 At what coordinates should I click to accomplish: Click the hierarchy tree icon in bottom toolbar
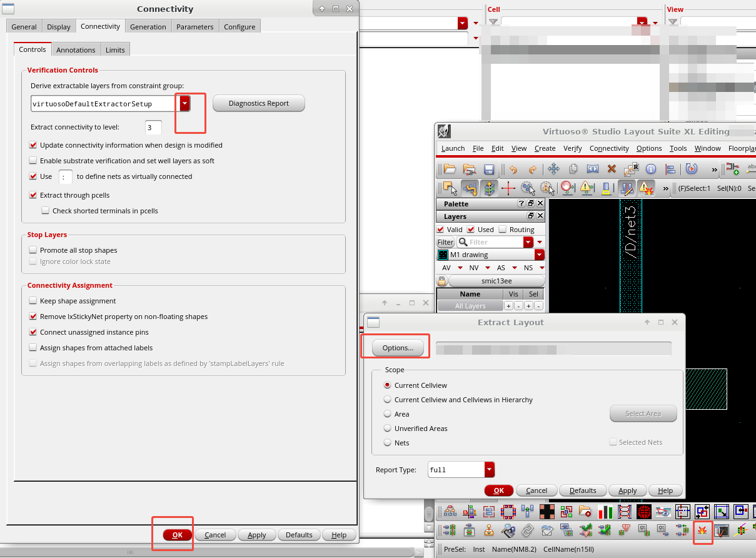coord(450,512)
